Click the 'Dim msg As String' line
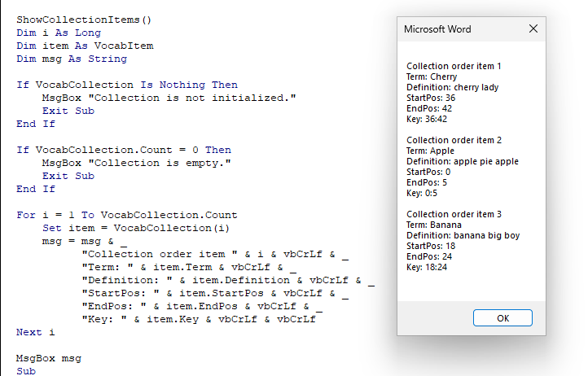588x376 pixels. click(x=72, y=59)
